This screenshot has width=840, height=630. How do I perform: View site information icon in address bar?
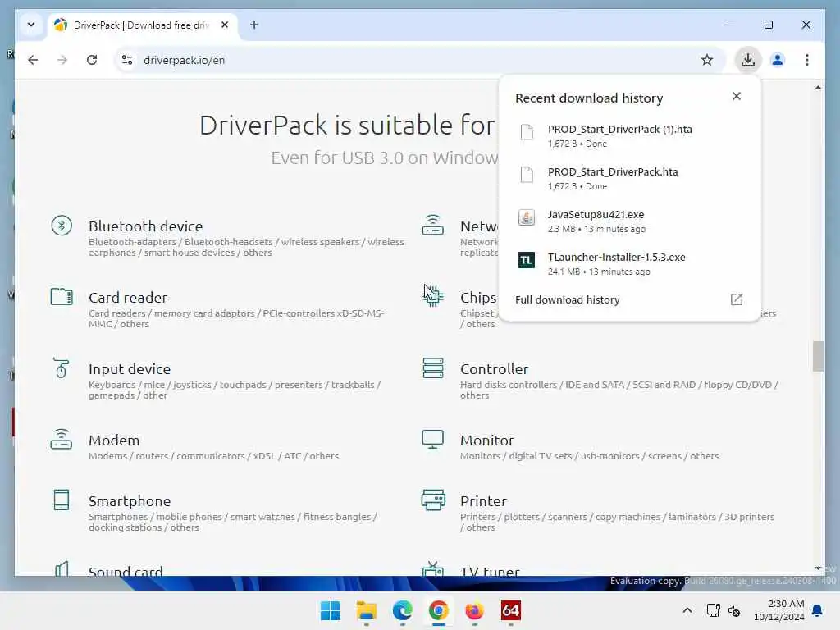click(x=127, y=60)
